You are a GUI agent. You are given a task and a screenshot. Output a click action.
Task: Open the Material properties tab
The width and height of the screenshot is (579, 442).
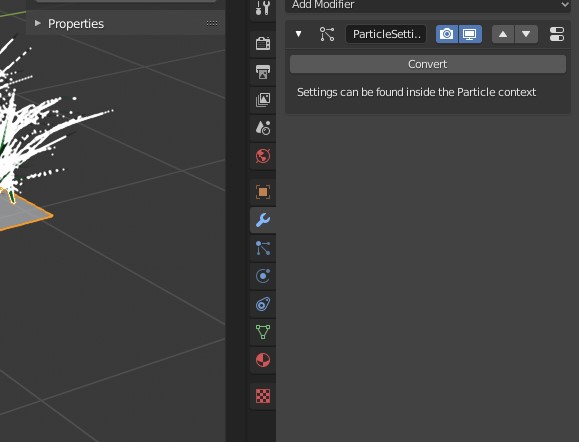[x=263, y=360]
